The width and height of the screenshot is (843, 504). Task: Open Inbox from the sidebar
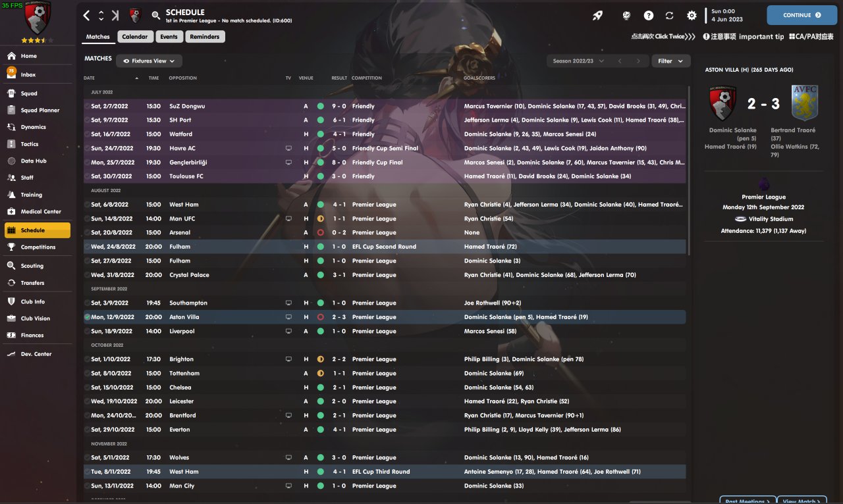[28, 75]
